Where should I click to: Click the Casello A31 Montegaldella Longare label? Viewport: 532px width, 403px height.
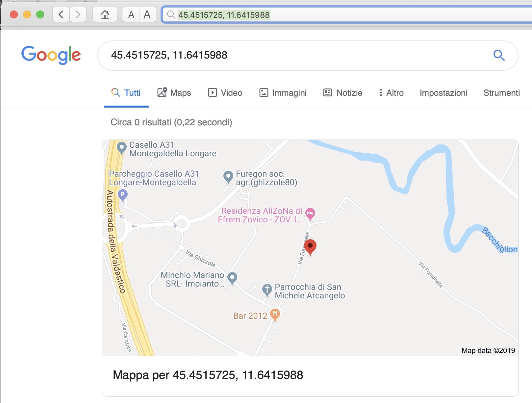(x=173, y=149)
